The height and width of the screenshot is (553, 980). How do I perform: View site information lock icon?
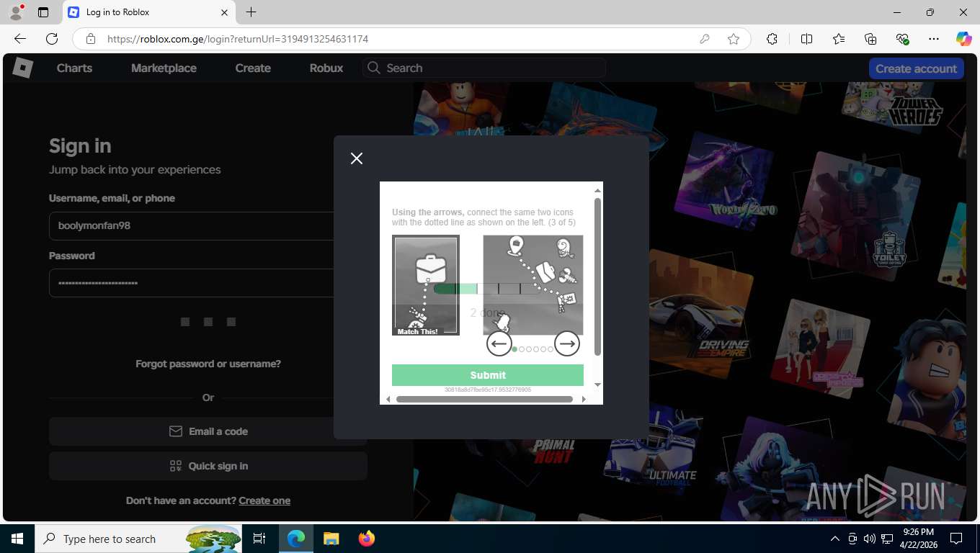click(x=91, y=39)
